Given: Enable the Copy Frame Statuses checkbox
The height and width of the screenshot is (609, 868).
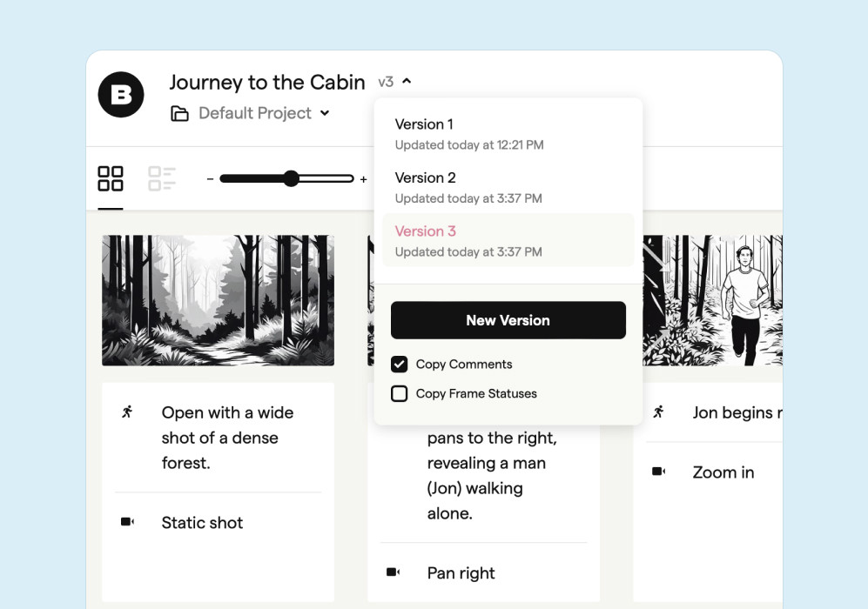Looking at the screenshot, I should pos(400,394).
